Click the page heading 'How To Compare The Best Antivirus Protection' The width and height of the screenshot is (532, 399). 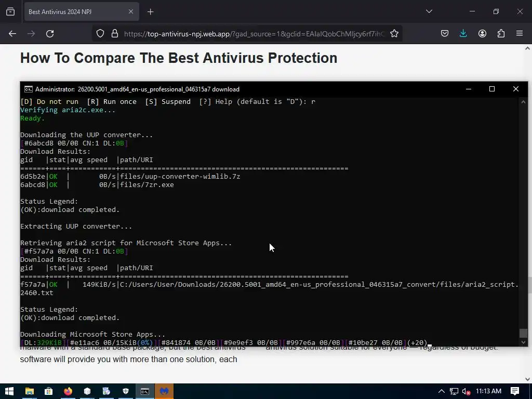coord(179,58)
